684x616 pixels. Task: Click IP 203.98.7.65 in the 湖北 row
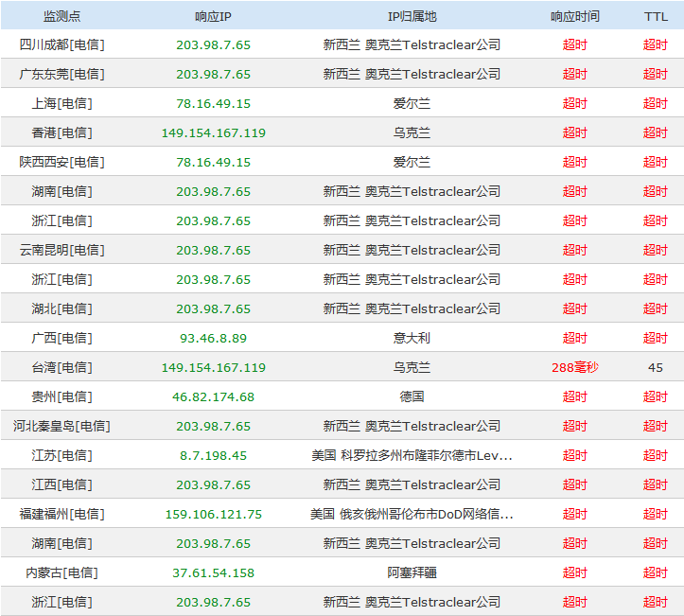(x=213, y=308)
